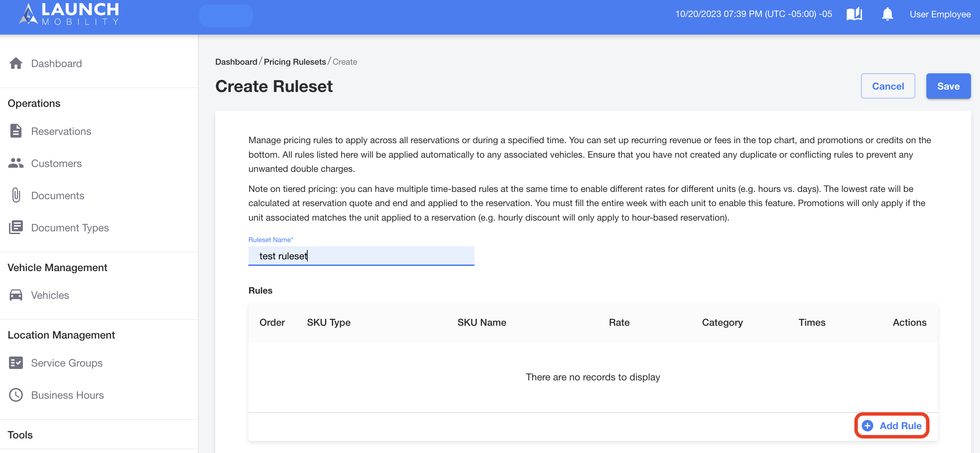The image size is (980, 453).
Task: Open the notifications bell
Action: [x=887, y=14]
